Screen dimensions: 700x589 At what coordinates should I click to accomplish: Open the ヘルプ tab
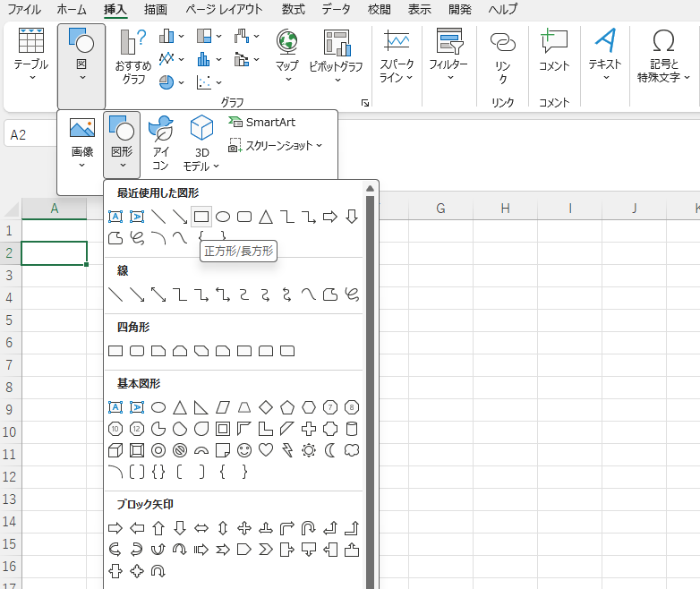[x=503, y=9]
